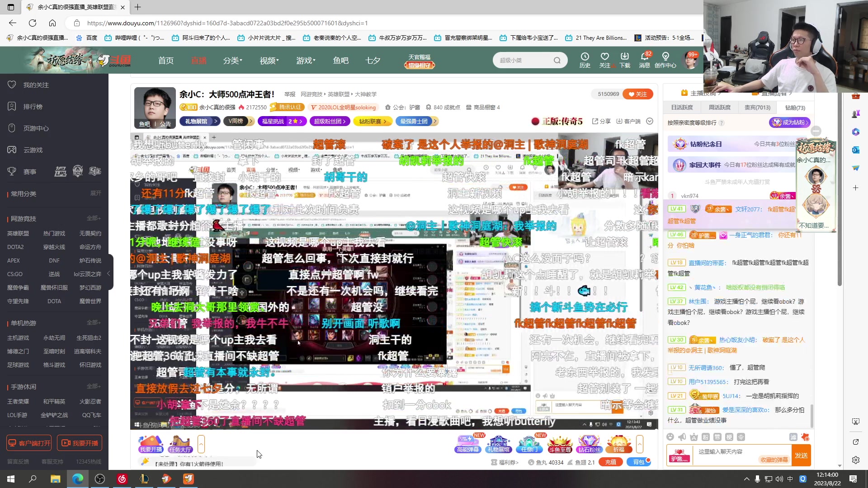Click 发送 to send chat message
Viewport: 868px width, 488px height.
pos(801,455)
